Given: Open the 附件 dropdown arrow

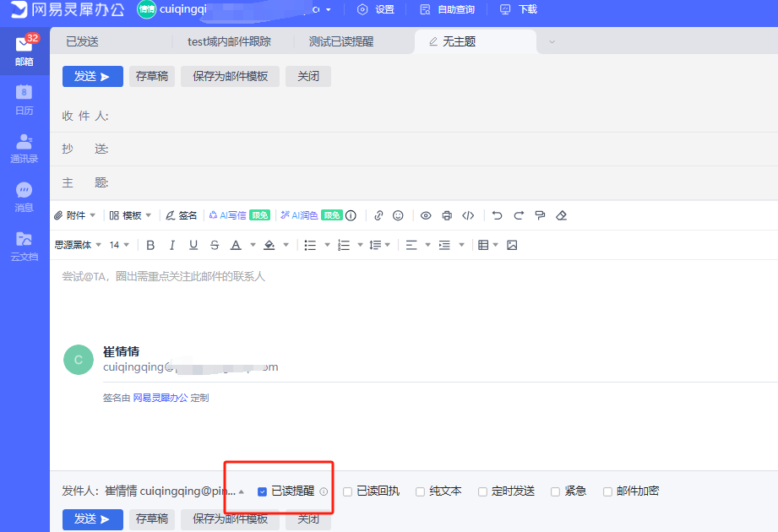Looking at the screenshot, I should (x=93, y=215).
